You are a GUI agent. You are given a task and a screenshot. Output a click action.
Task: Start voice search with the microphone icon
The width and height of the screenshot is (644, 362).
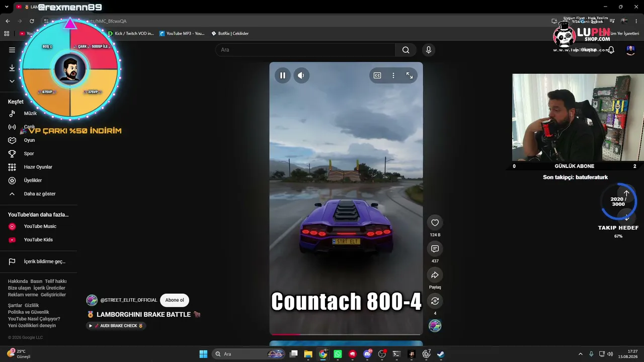pyautogui.click(x=429, y=50)
